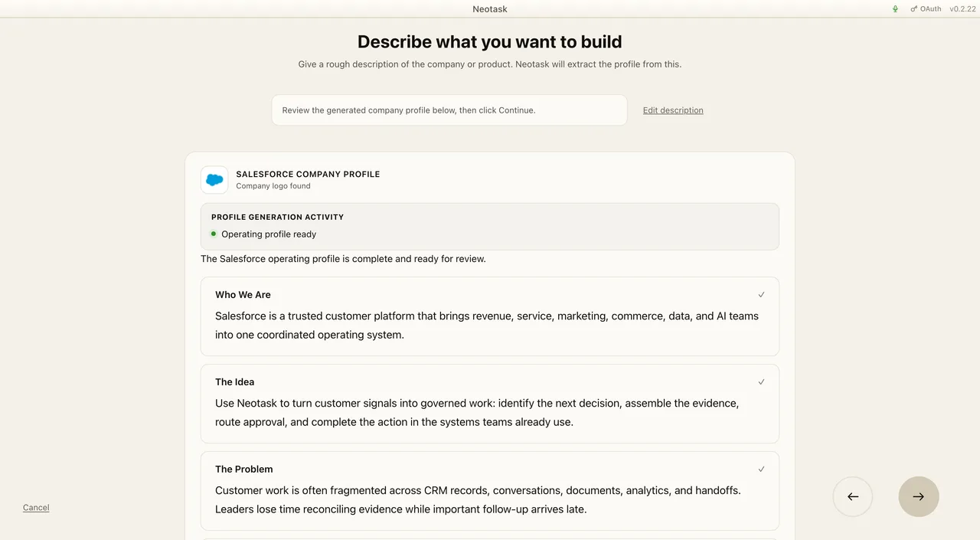The image size is (980, 540).
Task: Click the Company logo found text
Action: [273, 186]
